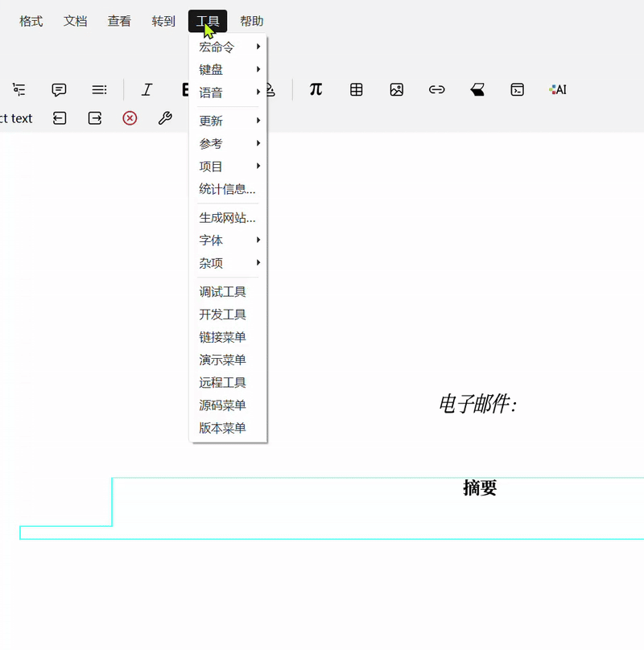The width and height of the screenshot is (644, 650).
Task: Enable 调试工具 in the tools menu
Action: pos(223,292)
